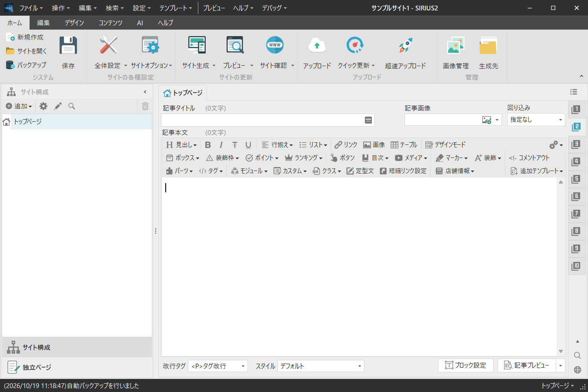
Task: Switch the editor to デザインモード
Action: 445,145
